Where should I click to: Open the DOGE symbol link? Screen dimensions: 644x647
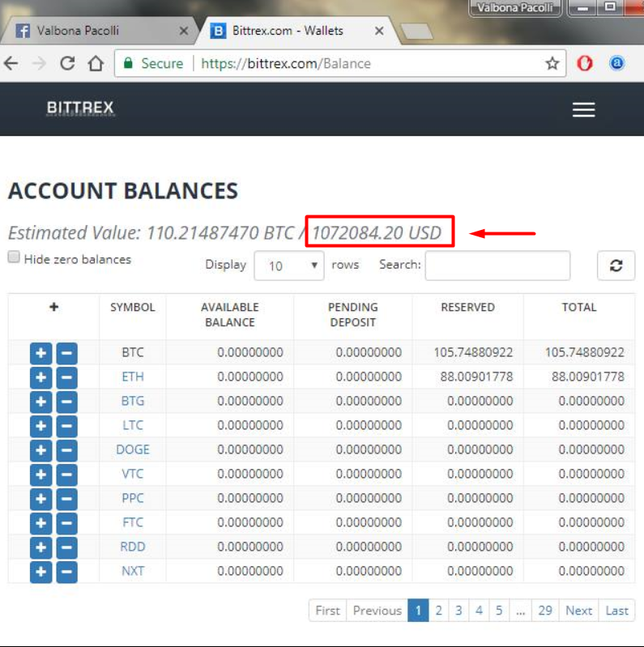(133, 449)
